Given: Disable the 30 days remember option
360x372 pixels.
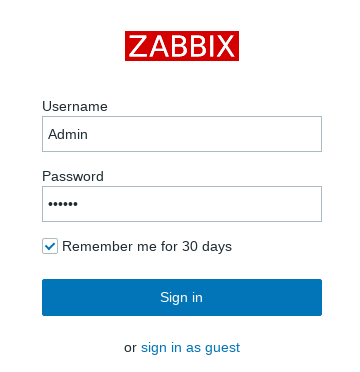Looking at the screenshot, I should [50, 246].
